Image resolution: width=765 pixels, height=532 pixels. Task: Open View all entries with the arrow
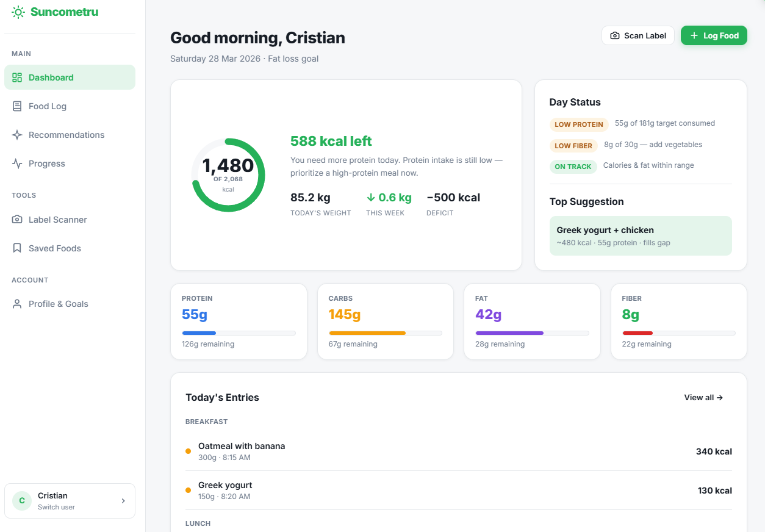pos(703,397)
